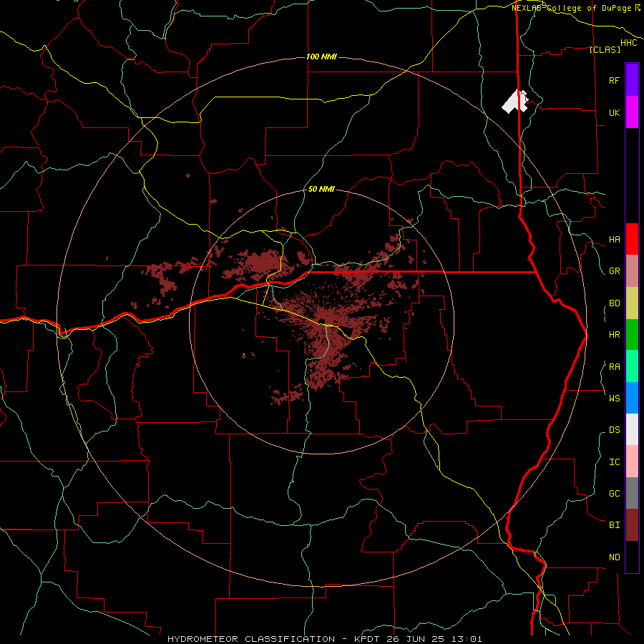Screen dimensions: 644x644
Task: Click the HR green legend swatch
Action: [632, 335]
